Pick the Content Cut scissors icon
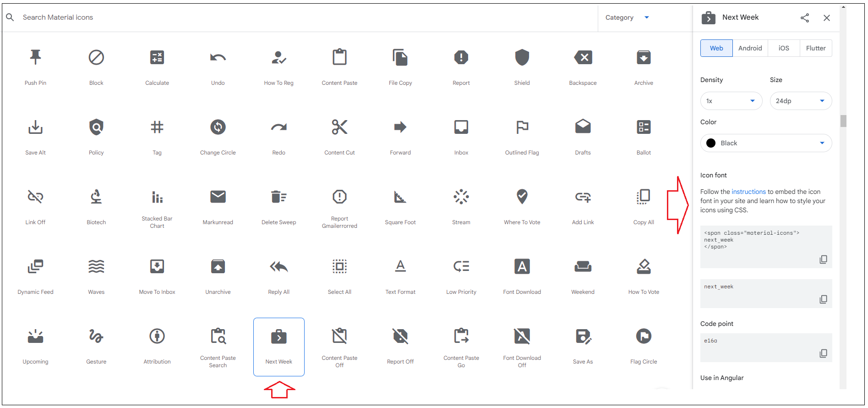 [339, 127]
